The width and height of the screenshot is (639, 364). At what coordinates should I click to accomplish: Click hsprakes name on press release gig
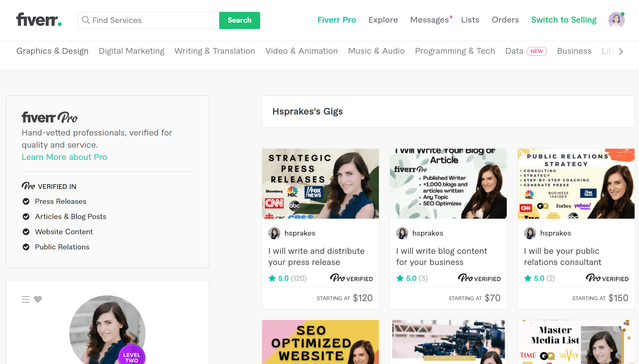tap(300, 233)
